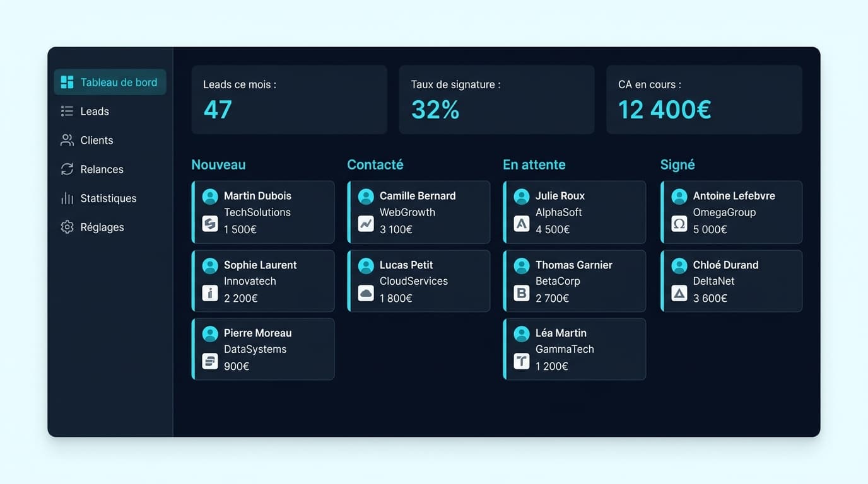868x484 pixels.
Task: Click the amount 3 100€
Action: tap(396, 229)
